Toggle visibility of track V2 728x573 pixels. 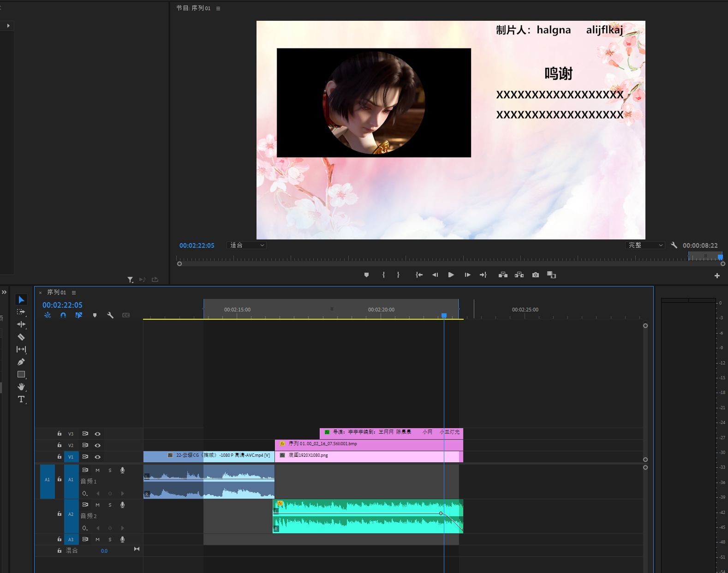point(97,446)
